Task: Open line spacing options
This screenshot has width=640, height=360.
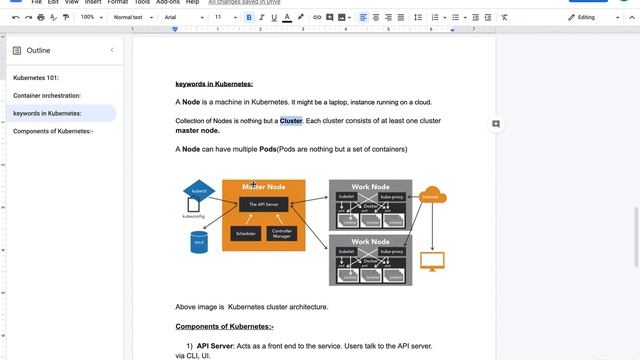Action: click(x=418, y=18)
